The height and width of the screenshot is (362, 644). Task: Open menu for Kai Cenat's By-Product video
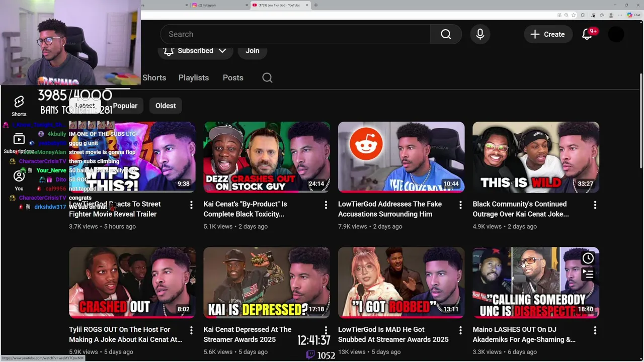[326, 205]
